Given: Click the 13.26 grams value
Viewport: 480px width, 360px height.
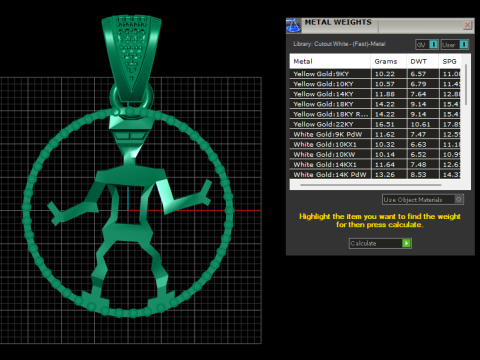Looking at the screenshot, I should click(x=385, y=174).
